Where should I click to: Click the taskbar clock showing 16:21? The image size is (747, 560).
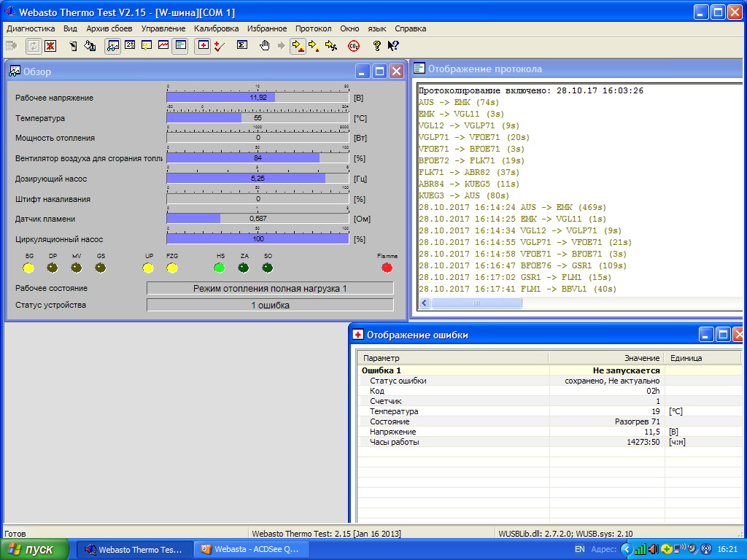coord(727,550)
